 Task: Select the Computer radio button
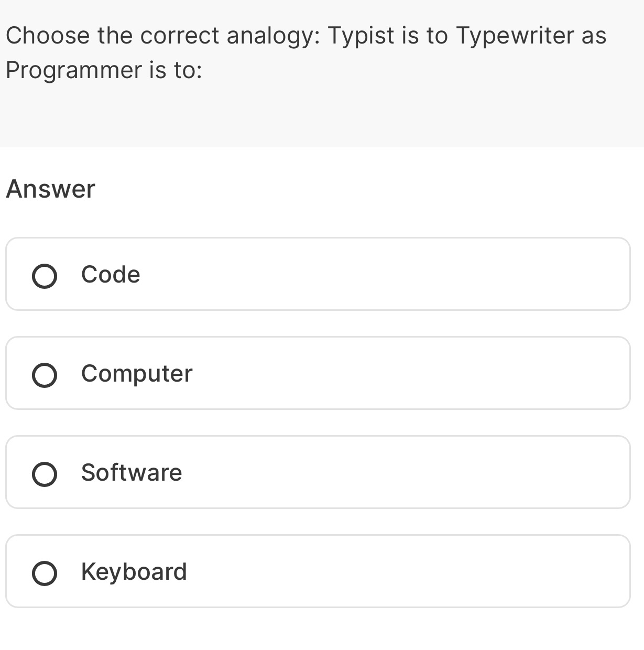[45, 374]
